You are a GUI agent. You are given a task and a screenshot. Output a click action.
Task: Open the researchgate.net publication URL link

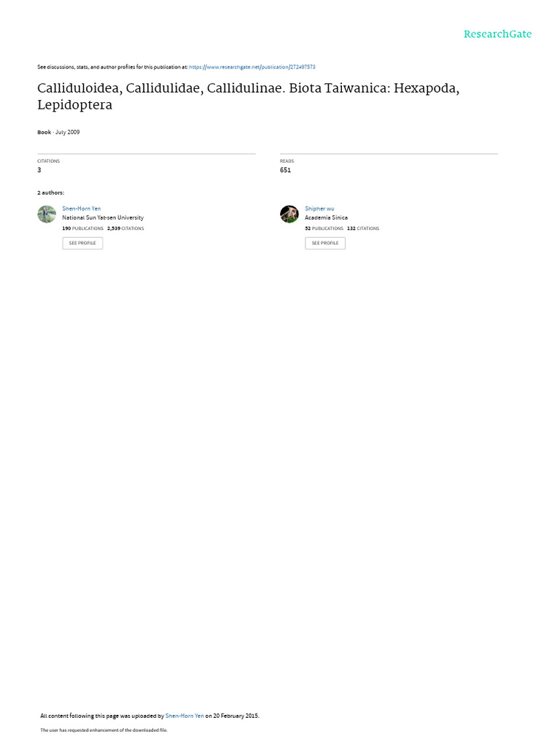coord(252,67)
